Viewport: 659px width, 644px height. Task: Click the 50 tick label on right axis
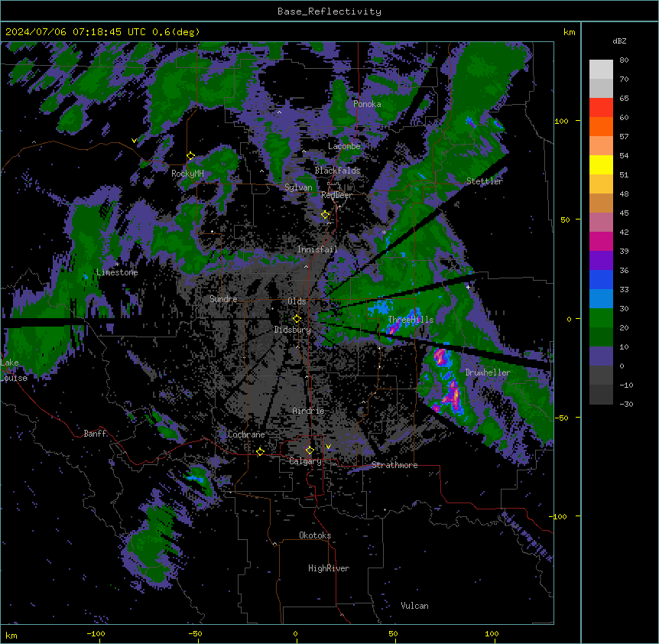565,220
